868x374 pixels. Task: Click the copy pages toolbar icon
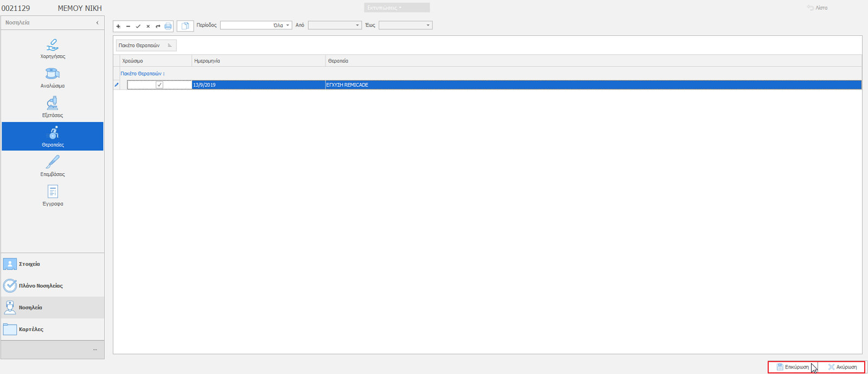coord(185,26)
